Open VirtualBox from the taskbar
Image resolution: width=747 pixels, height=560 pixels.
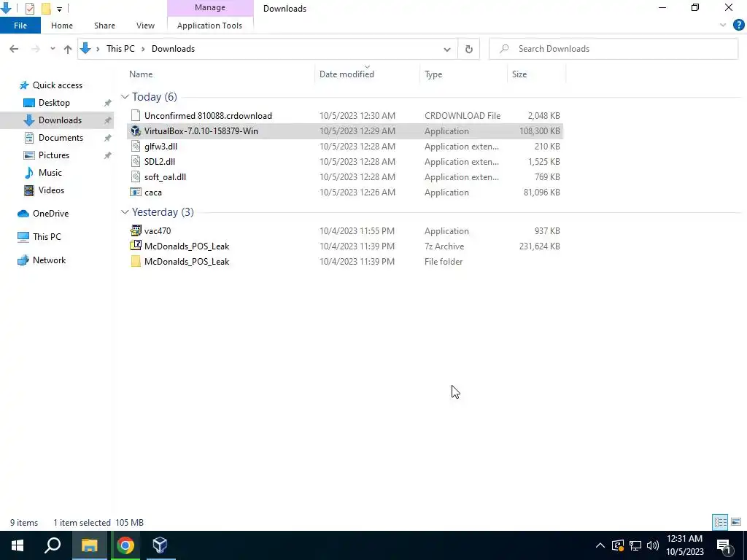tap(160, 545)
